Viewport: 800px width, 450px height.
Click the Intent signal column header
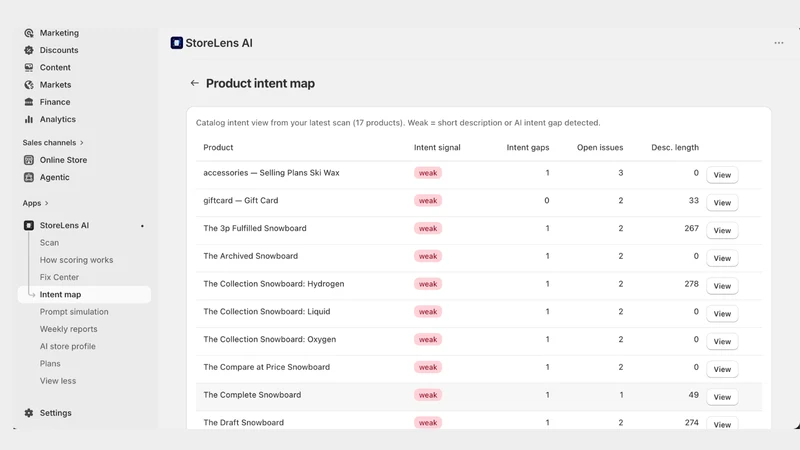437,147
